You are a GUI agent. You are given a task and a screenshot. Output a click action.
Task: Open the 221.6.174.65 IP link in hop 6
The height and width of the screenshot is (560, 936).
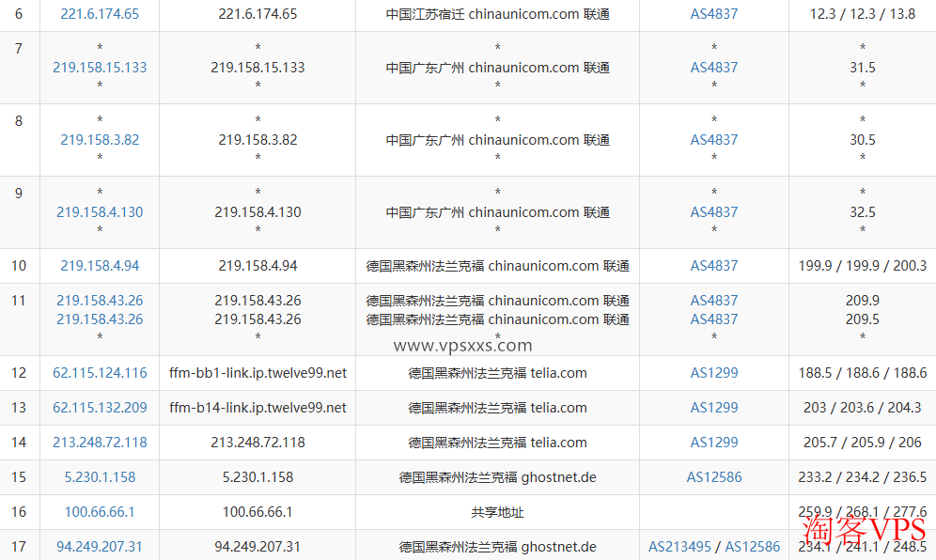tap(100, 14)
